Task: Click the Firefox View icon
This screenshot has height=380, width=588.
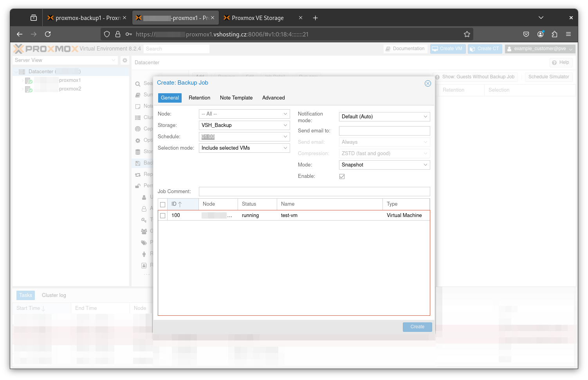Action: 34,18
